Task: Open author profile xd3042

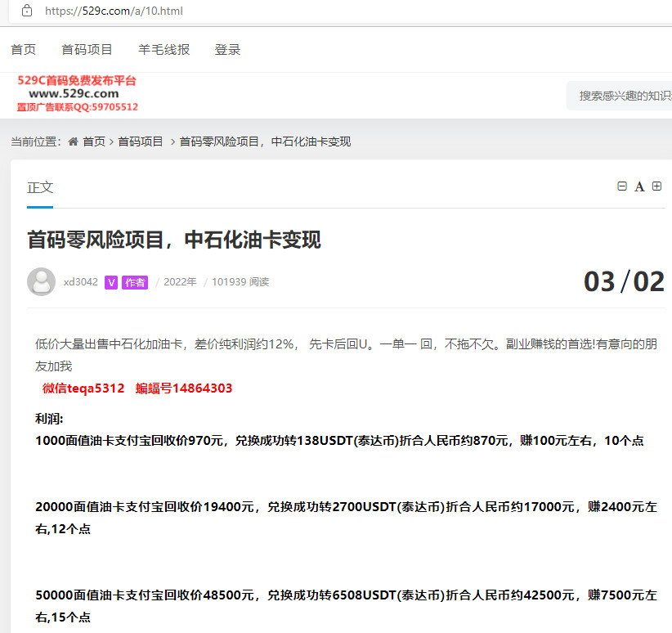Action: click(81, 282)
